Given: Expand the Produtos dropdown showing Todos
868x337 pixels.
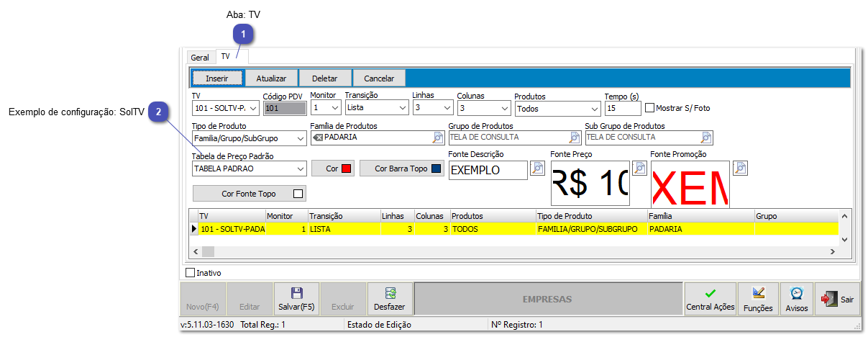Looking at the screenshot, I should pyautogui.click(x=594, y=109).
